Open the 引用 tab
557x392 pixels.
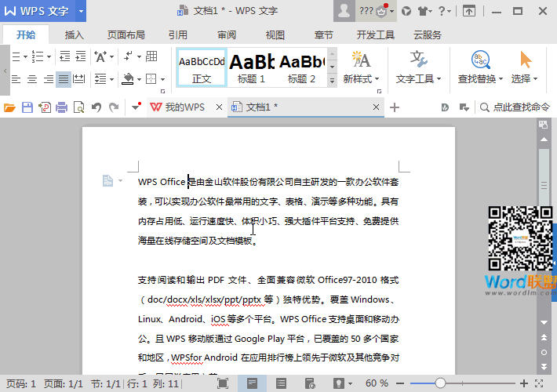pyautogui.click(x=177, y=34)
